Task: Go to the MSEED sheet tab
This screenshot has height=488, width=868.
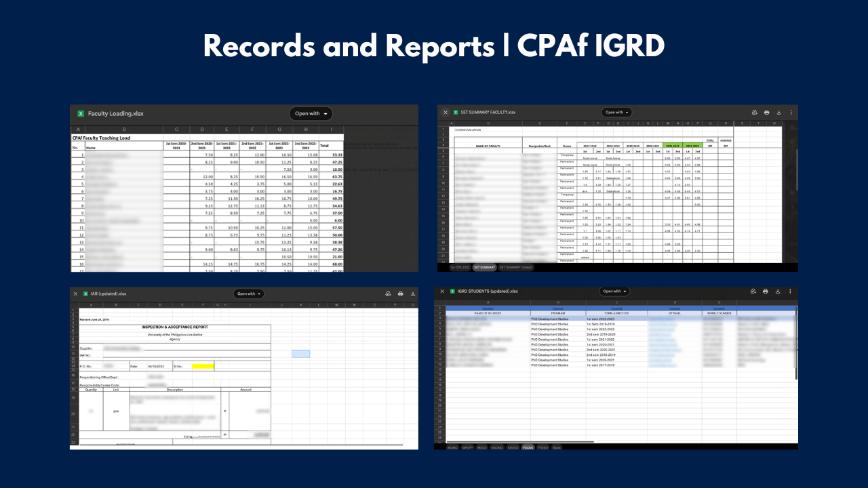Action: tap(513, 447)
